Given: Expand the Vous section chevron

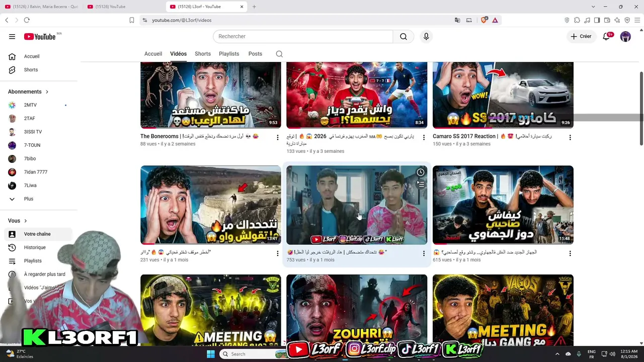Looking at the screenshot, I should pos(25,221).
